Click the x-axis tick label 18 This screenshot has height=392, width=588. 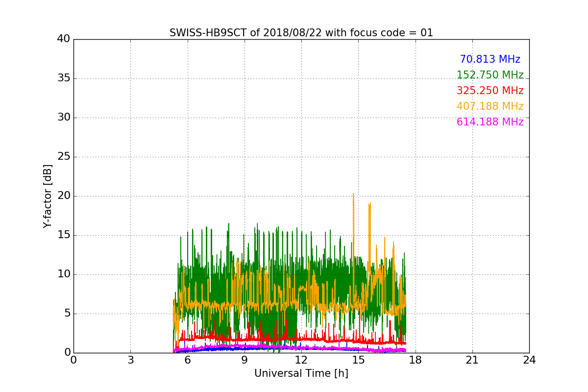point(416,360)
